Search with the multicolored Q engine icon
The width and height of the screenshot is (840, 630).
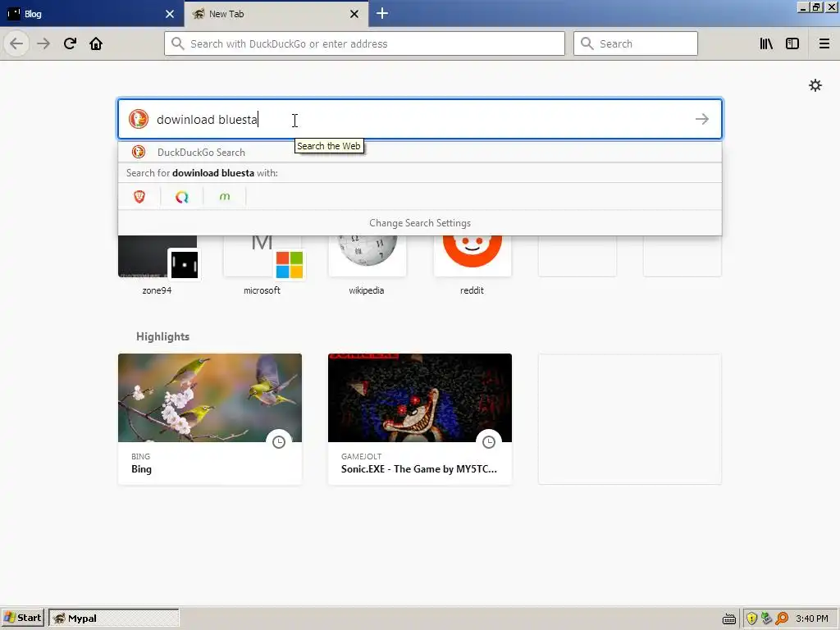click(x=182, y=197)
